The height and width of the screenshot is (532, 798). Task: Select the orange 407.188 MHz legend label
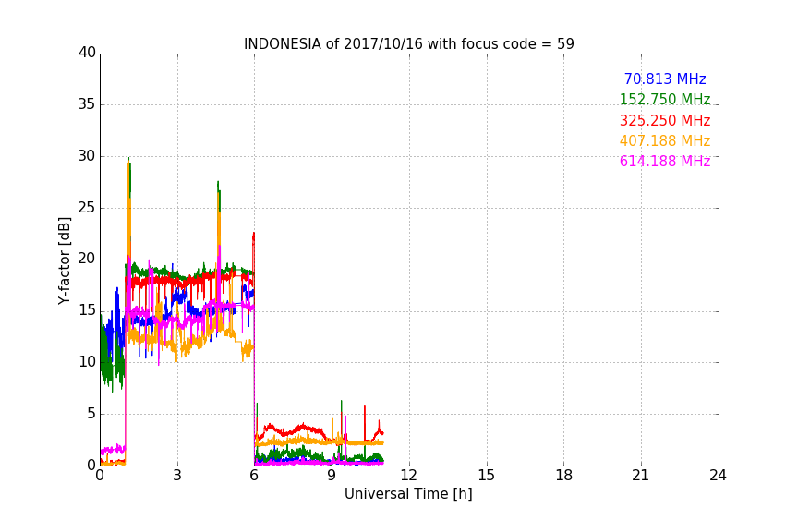(x=665, y=140)
